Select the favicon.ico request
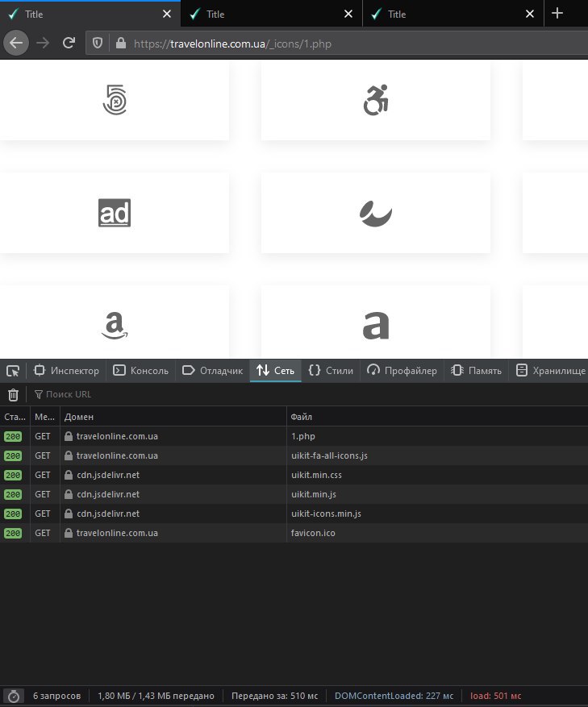 pos(294,534)
